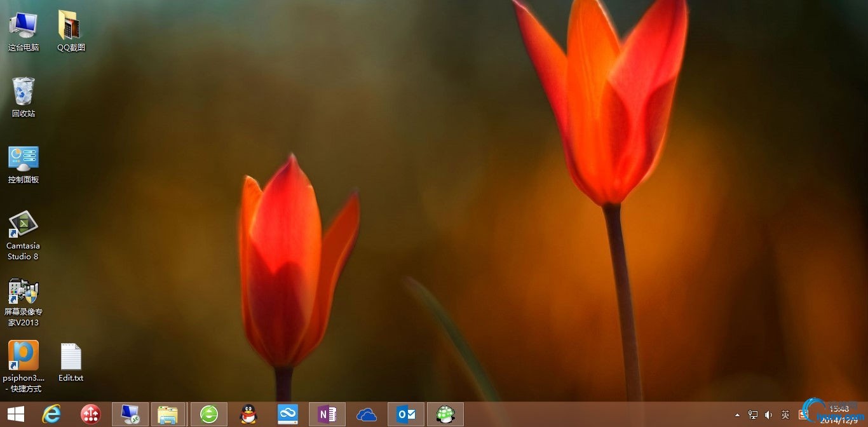Open the Windows Start button

15,415
